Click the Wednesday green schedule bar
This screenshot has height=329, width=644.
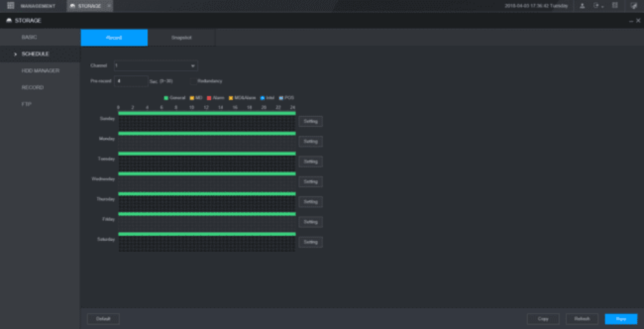point(207,174)
